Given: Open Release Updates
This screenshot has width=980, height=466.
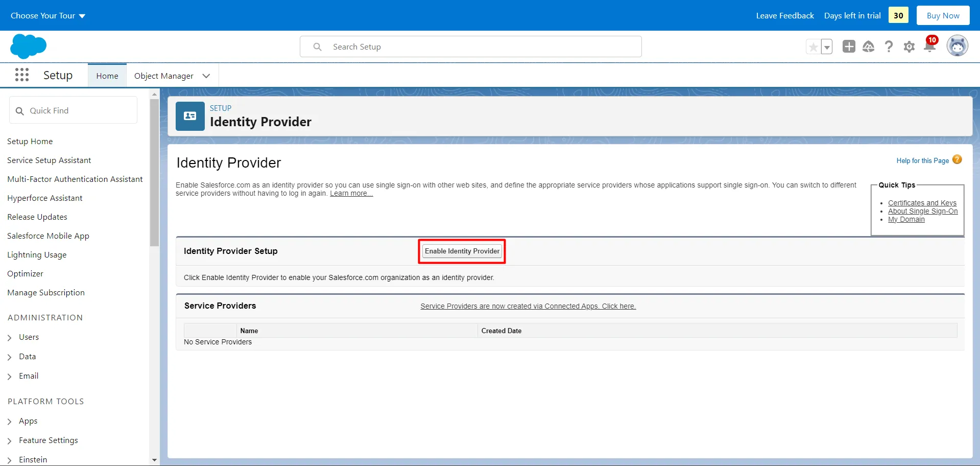Looking at the screenshot, I should (x=37, y=217).
